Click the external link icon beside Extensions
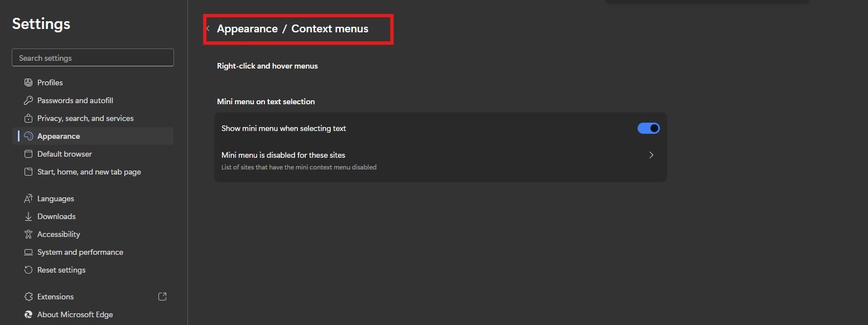 coord(162,297)
